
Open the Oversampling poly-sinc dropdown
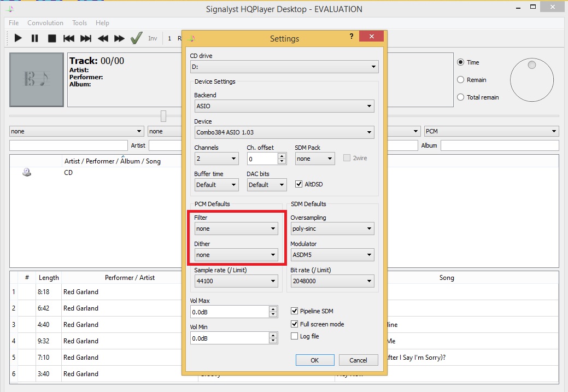pos(332,229)
